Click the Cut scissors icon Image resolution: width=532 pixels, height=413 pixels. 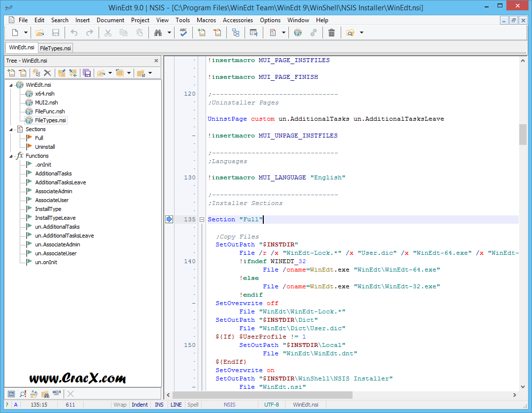pos(108,33)
